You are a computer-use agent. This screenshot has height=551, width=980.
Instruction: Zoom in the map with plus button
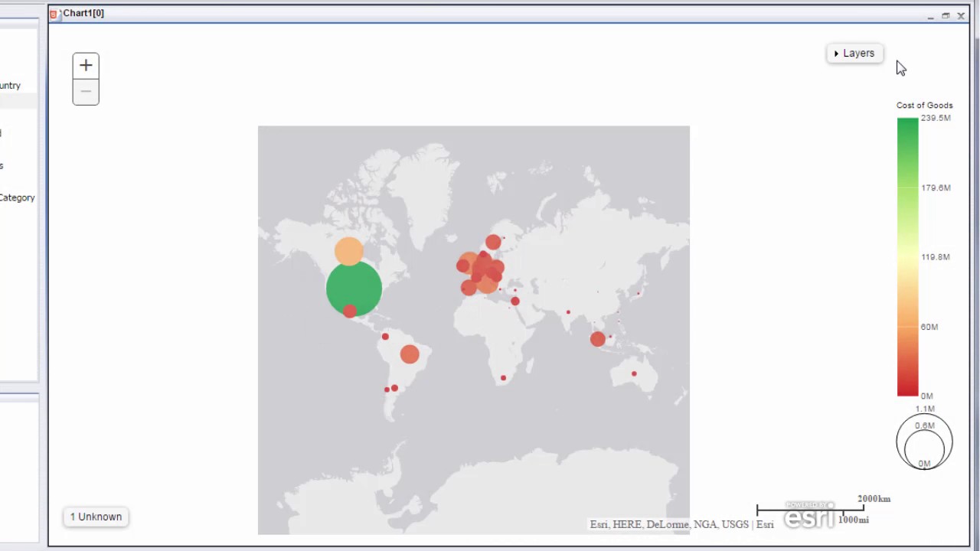pos(86,66)
